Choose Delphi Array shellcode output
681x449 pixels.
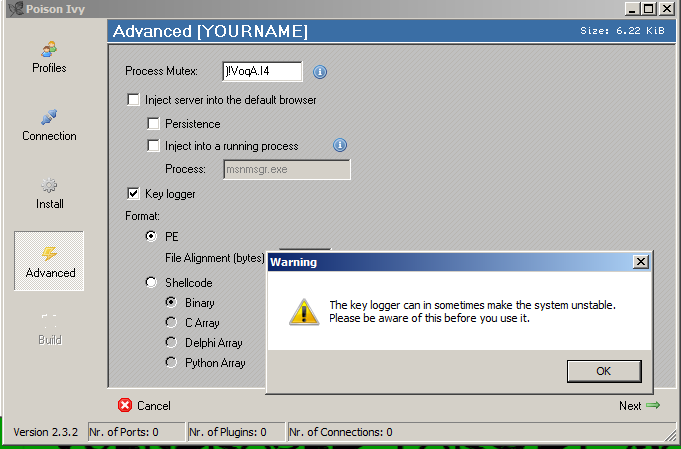[171, 342]
